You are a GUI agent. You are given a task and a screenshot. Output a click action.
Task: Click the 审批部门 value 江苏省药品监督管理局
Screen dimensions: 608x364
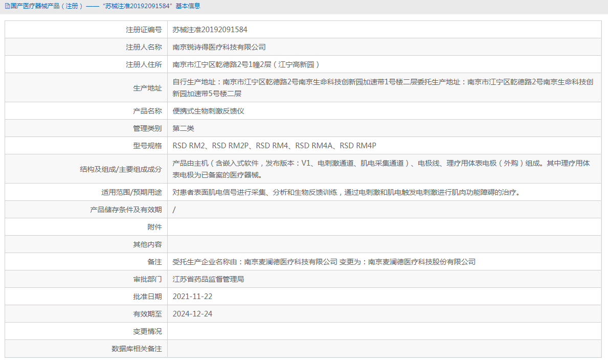click(x=208, y=279)
